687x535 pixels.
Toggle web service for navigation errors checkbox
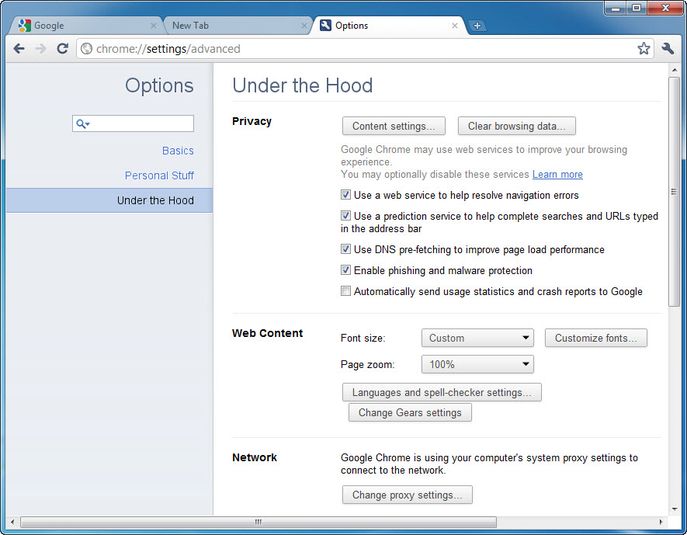click(x=346, y=195)
